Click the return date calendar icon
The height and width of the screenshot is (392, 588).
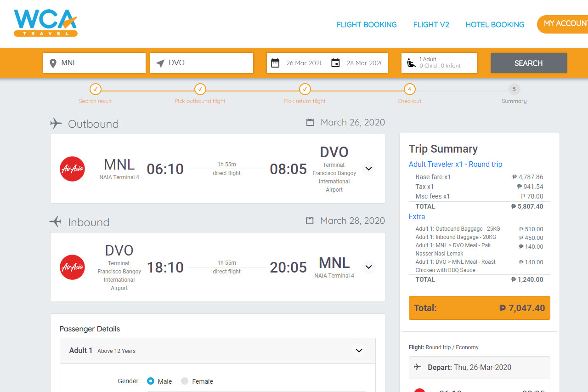pos(336,63)
